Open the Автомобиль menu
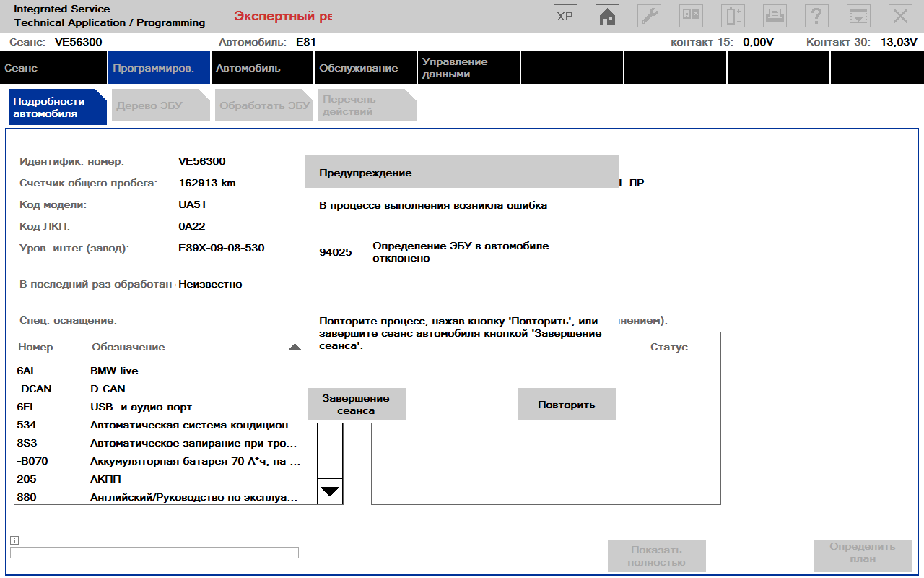Viewport: 924px width, 578px height. pos(262,68)
